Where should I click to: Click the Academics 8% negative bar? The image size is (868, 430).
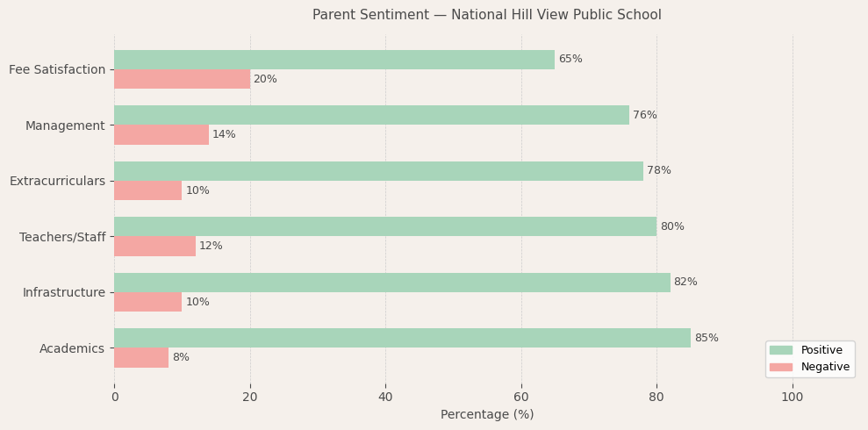(141, 357)
